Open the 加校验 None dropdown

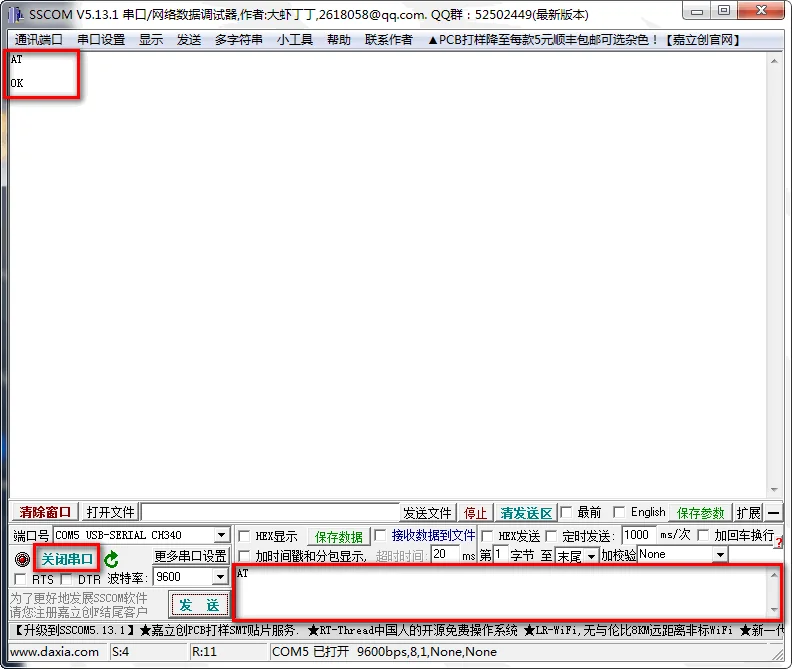point(720,555)
